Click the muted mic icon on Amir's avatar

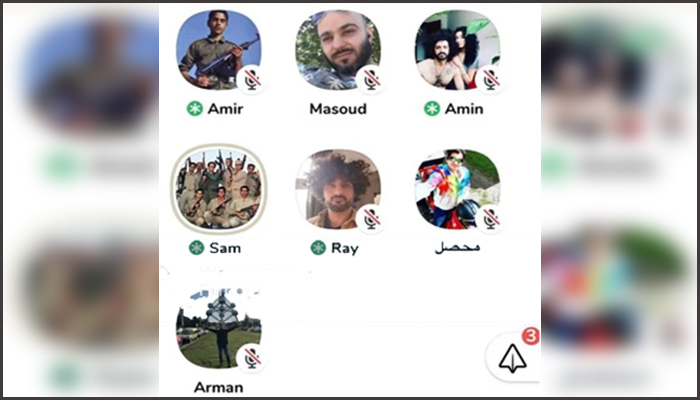tap(251, 80)
